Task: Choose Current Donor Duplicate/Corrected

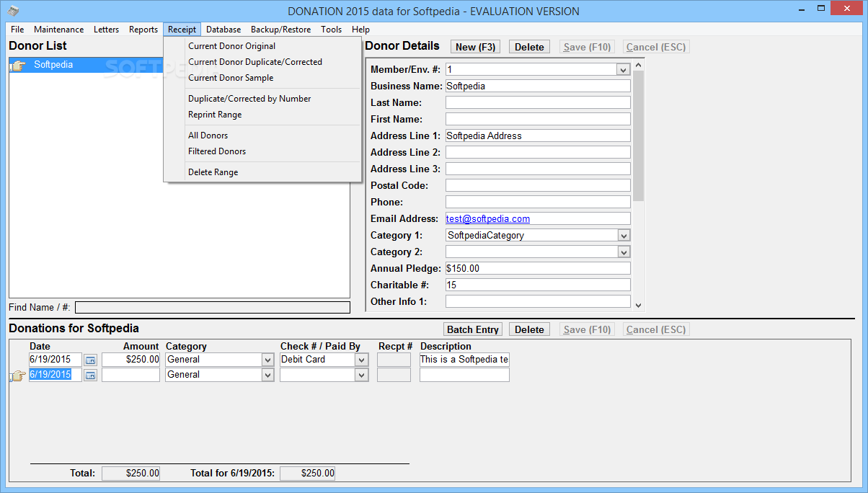Action: point(262,62)
